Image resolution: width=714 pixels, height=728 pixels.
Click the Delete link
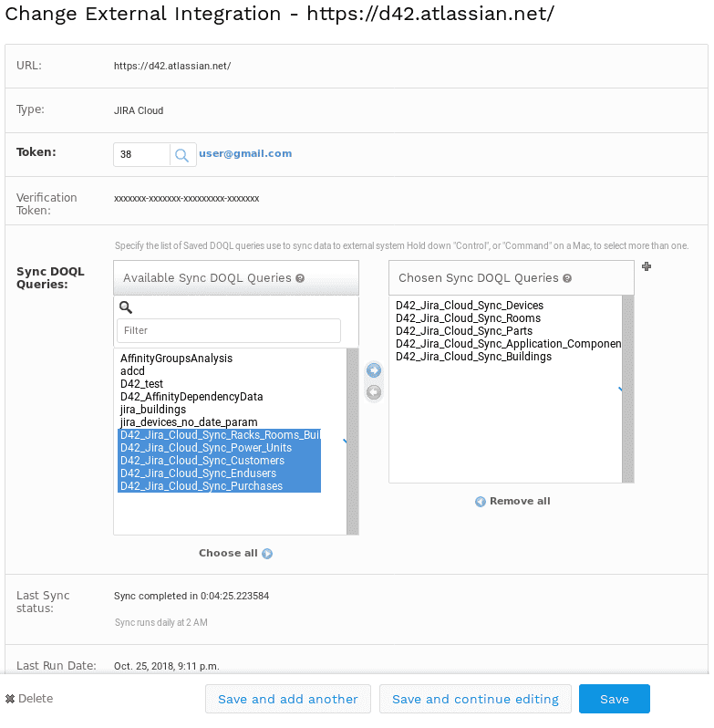[29, 700]
